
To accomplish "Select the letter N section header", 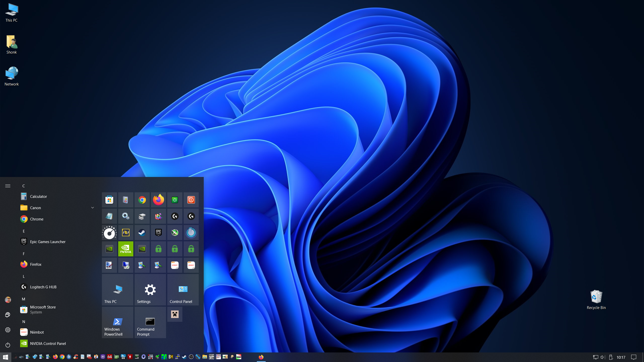I will coord(24,322).
